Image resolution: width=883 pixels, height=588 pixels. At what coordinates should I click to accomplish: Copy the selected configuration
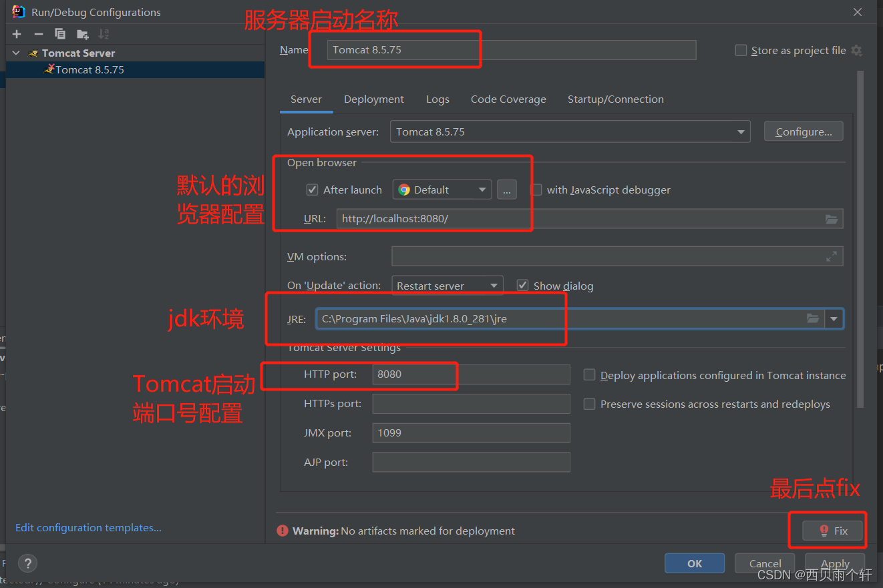pyautogui.click(x=60, y=34)
